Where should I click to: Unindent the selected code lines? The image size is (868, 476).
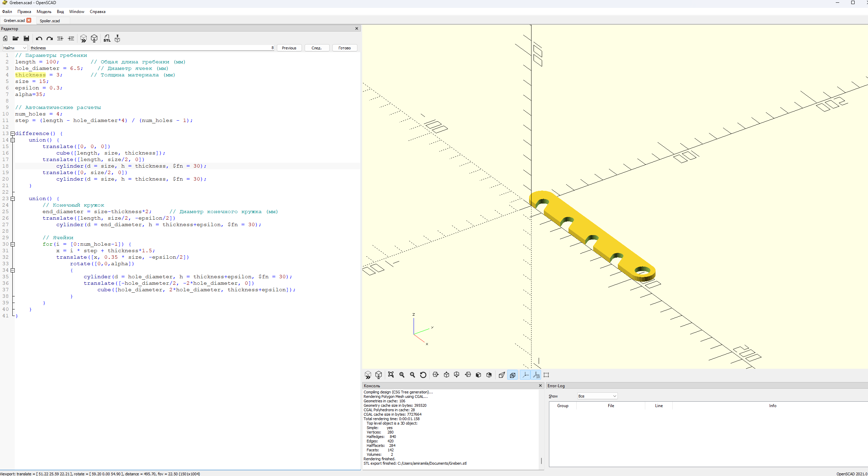60,38
